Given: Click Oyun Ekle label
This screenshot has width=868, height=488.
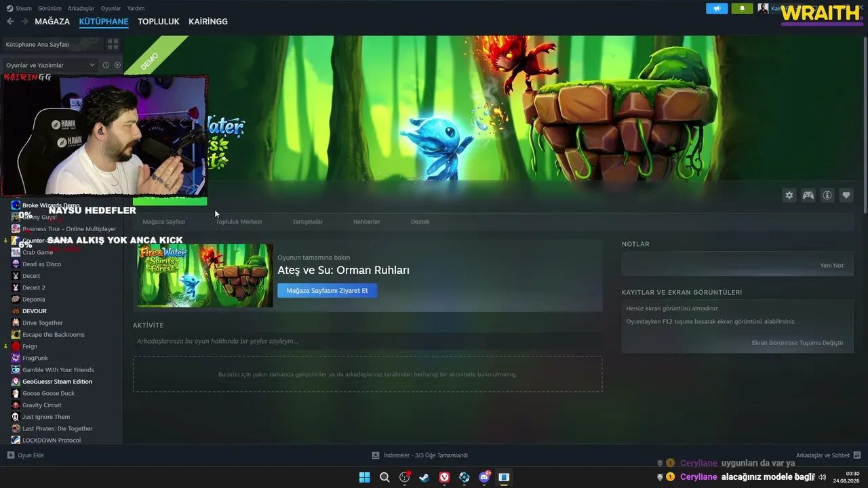Looking at the screenshot, I should (x=31, y=455).
